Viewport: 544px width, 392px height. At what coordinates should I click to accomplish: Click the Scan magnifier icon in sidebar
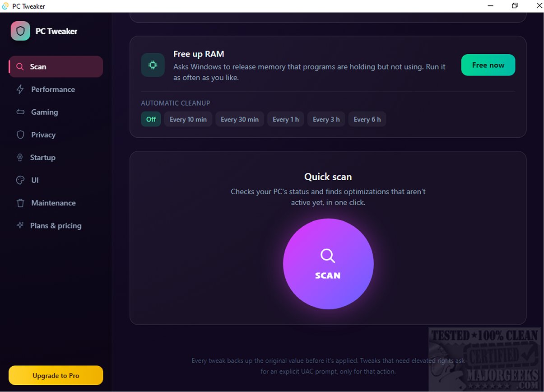click(x=20, y=67)
